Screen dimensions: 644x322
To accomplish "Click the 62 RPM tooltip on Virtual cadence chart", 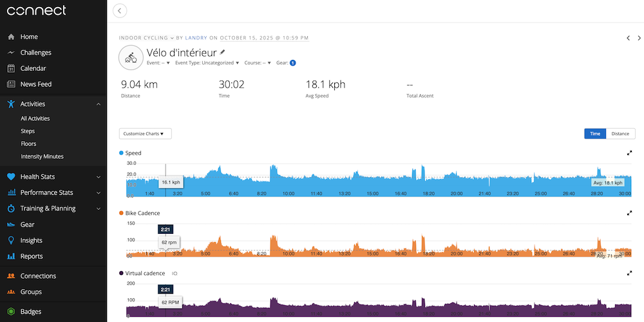I will point(171,302).
